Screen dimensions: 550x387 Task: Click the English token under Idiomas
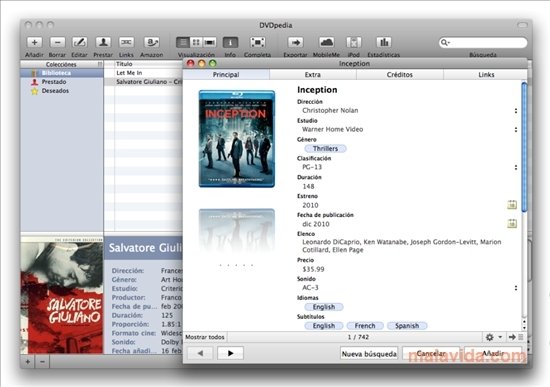[324, 307]
